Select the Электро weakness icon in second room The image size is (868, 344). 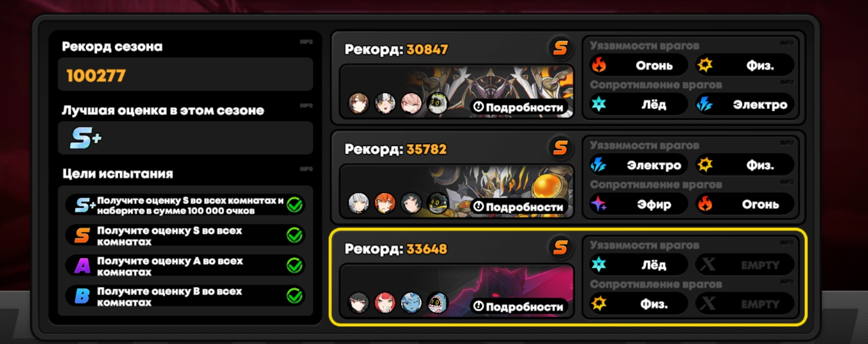(x=598, y=165)
